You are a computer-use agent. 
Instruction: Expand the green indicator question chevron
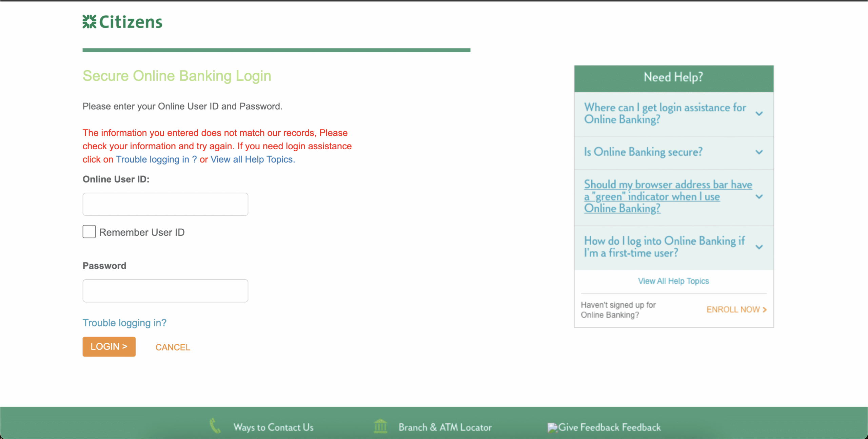point(759,196)
